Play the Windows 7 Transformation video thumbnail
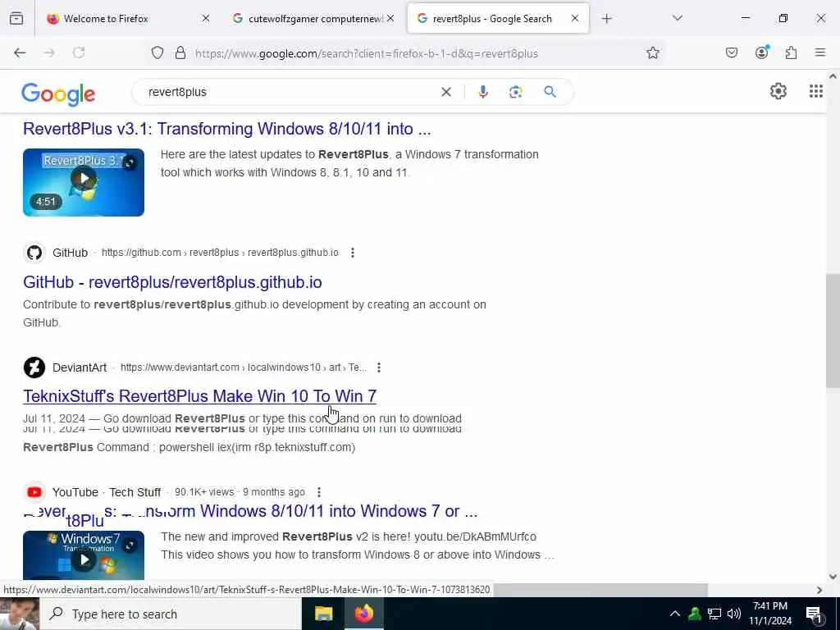The height and width of the screenshot is (630, 840). click(84, 555)
